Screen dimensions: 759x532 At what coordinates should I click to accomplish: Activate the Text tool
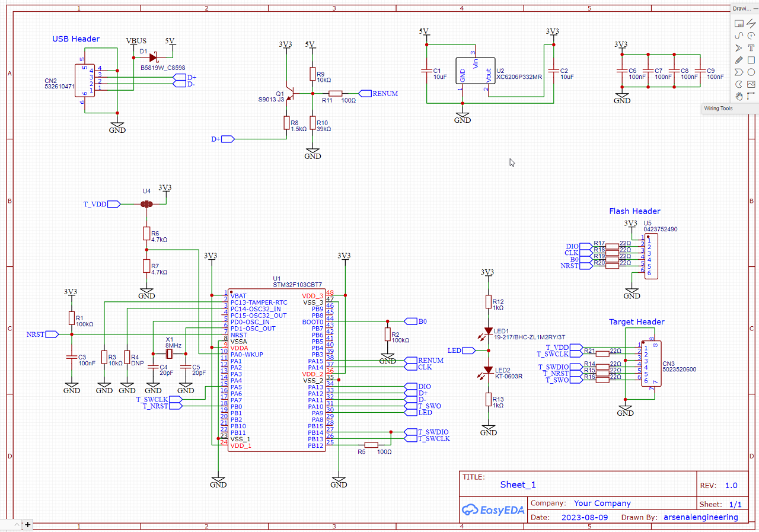pyautogui.click(x=751, y=48)
